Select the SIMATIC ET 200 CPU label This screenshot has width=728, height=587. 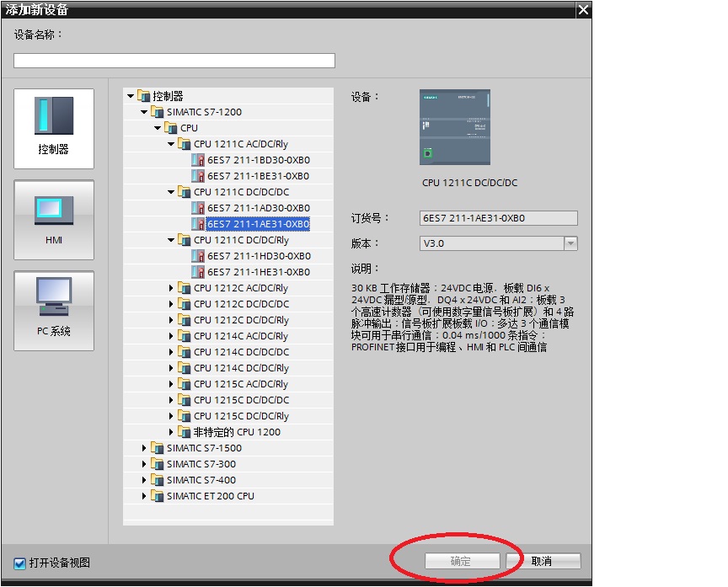pyautogui.click(x=211, y=496)
